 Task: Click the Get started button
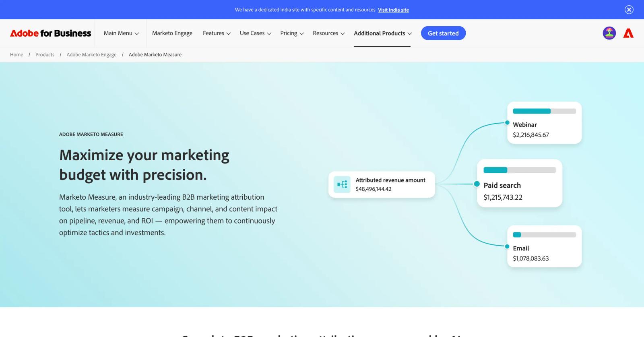443,33
